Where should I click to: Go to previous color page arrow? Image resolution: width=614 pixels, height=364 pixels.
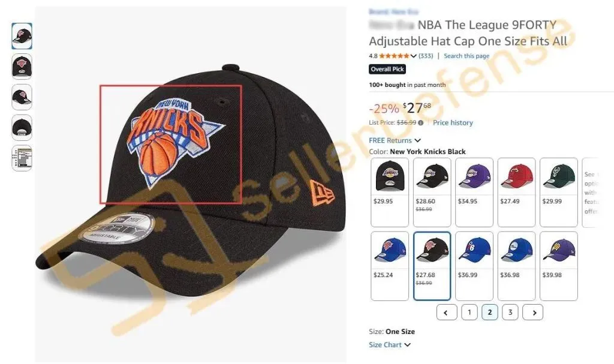point(447,312)
